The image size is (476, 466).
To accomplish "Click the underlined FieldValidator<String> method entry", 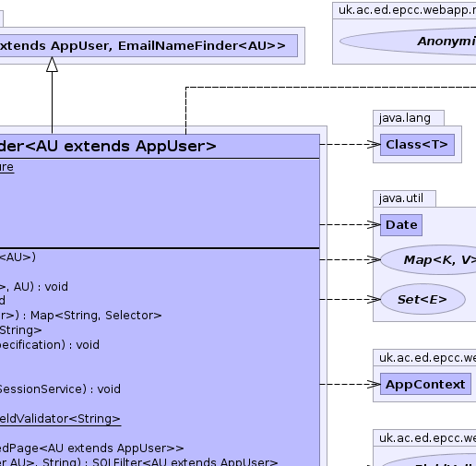I will click(60, 419).
